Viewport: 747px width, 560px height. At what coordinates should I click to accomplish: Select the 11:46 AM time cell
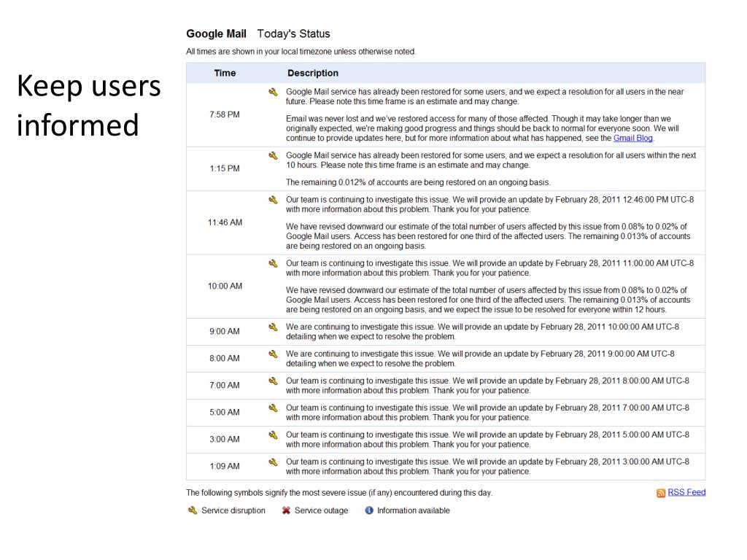(x=225, y=222)
